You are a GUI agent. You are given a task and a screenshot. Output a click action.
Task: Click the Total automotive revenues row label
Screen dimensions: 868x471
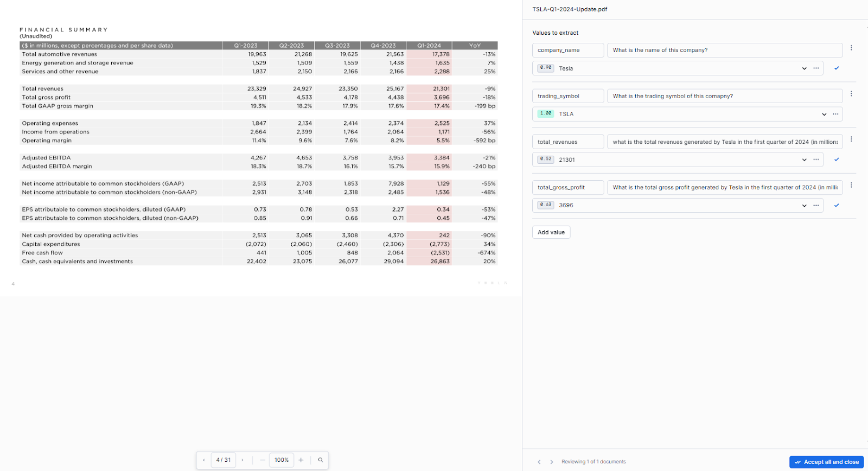pyautogui.click(x=60, y=54)
